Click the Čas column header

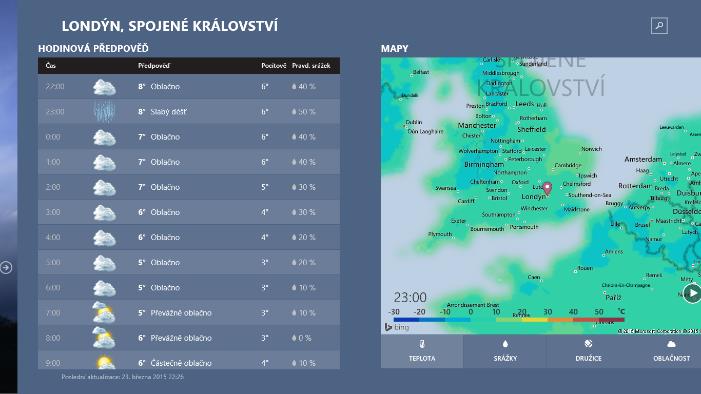click(x=51, y=66)
